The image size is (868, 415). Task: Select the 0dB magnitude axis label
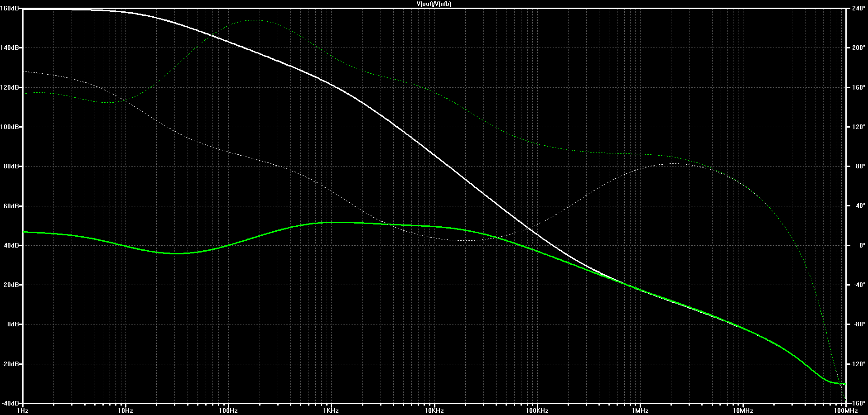pos(13,324)
